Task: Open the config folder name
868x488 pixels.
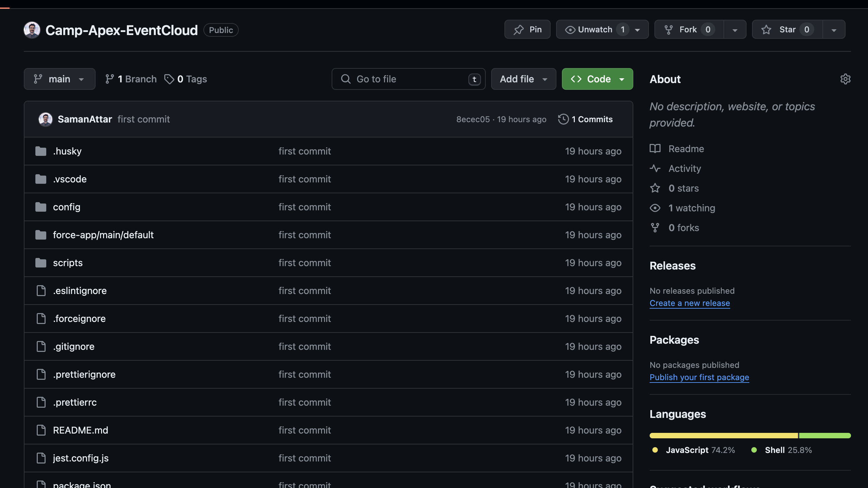Action: pyautogui.click(x=67, y=207)
